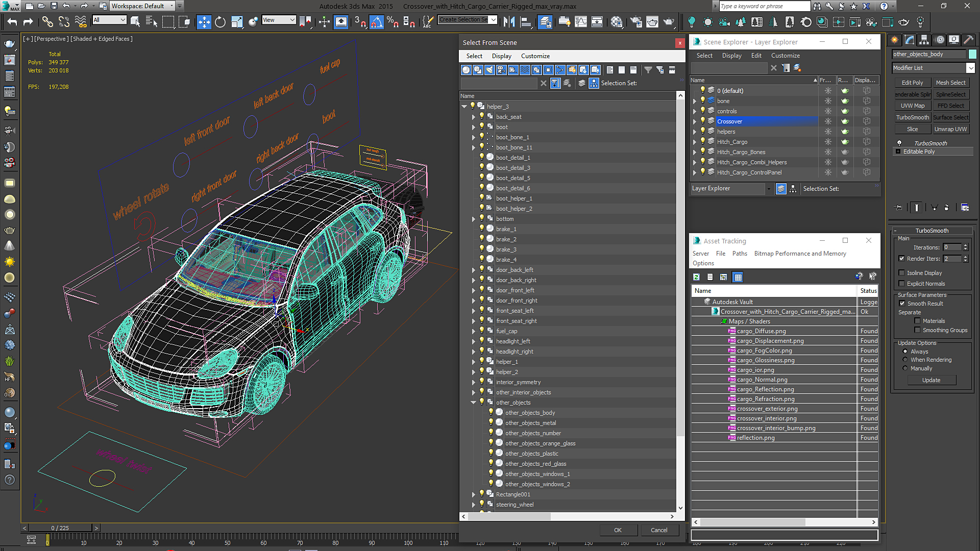Activate the Select and Uniform Scale tool
Screen dimensions: 980x551
(x=237, y=22)
